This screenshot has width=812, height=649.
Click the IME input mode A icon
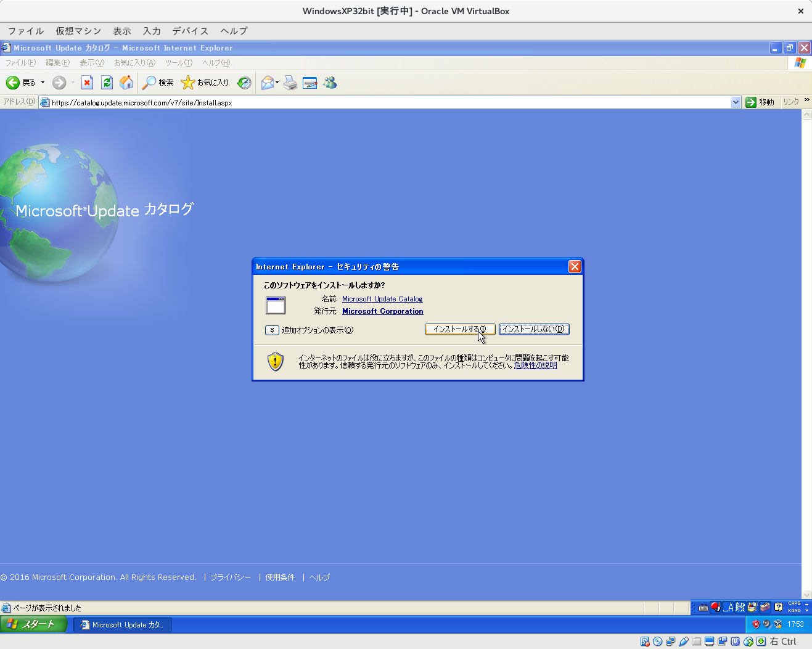point(729,608)
